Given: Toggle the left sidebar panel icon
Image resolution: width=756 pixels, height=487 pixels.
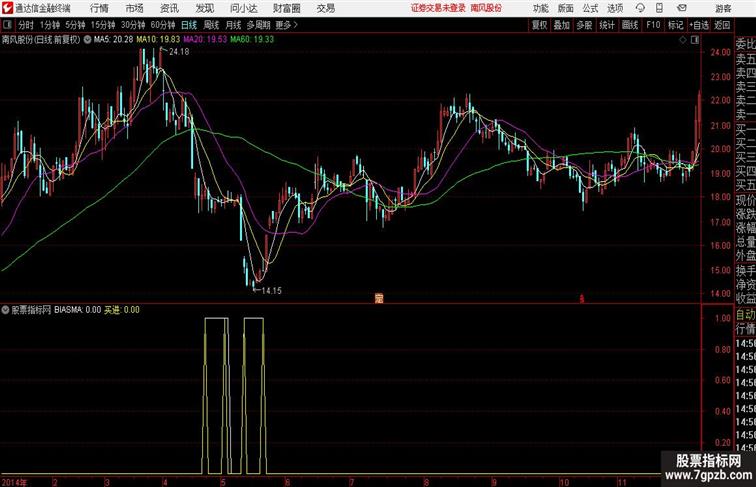Looking at the screenshot, I should (x=7, y=25).
